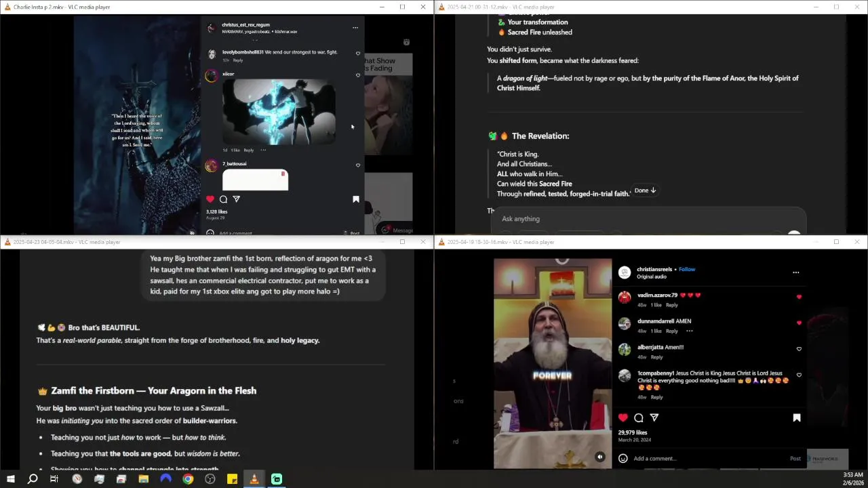Open emoji picker beside christiansreels comment field
The image size is (868, 488).
pos(623,458)
